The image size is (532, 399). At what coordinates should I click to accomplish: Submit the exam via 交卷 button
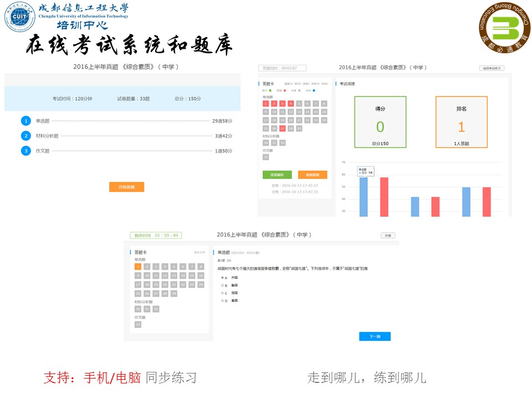click(x=389, y=235)
